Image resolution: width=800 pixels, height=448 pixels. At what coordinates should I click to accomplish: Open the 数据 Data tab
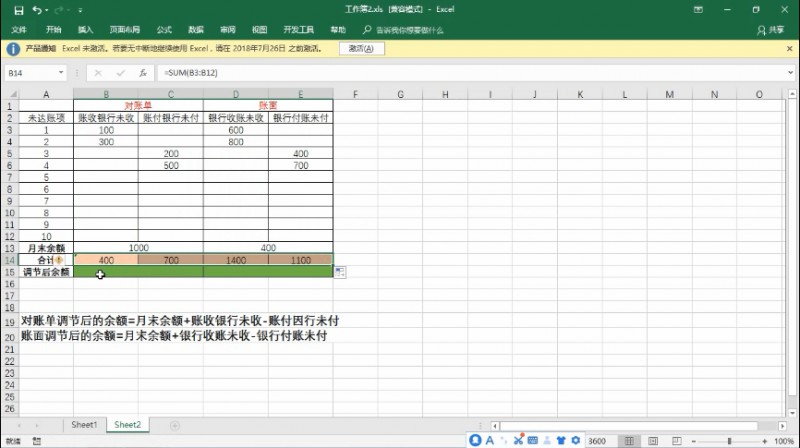coord(196,30)
